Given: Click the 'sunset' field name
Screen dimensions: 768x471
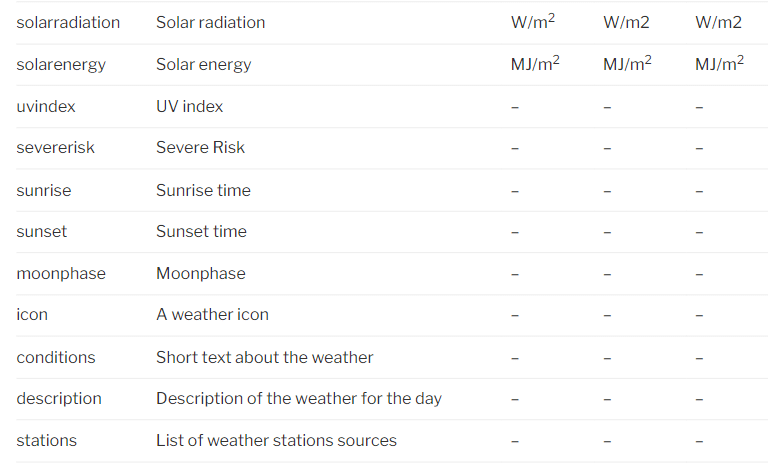Looking at the screenshot, I should click(42, 231).
